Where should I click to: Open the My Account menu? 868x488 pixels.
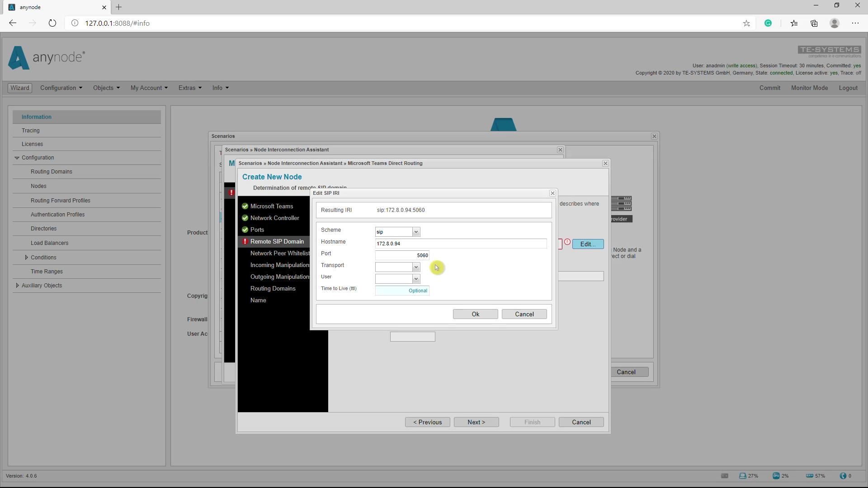point(149,88)
